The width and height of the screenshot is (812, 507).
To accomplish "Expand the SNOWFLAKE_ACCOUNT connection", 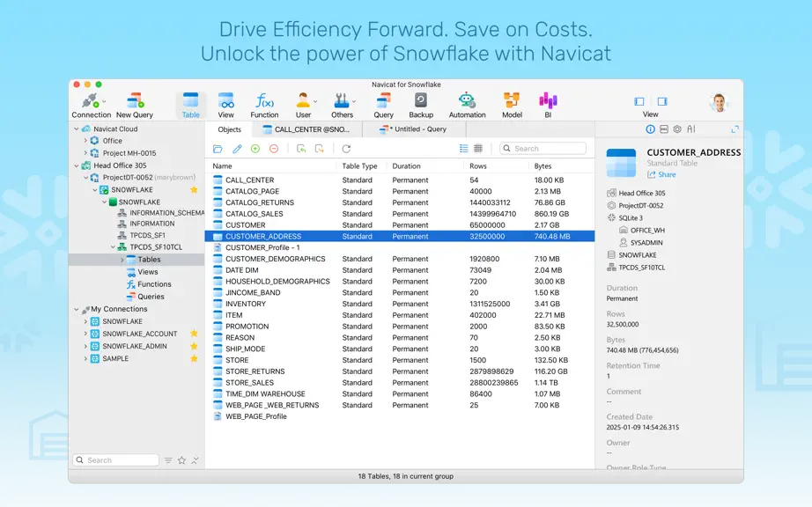I will pyautogui.click(x=85, y=334).
